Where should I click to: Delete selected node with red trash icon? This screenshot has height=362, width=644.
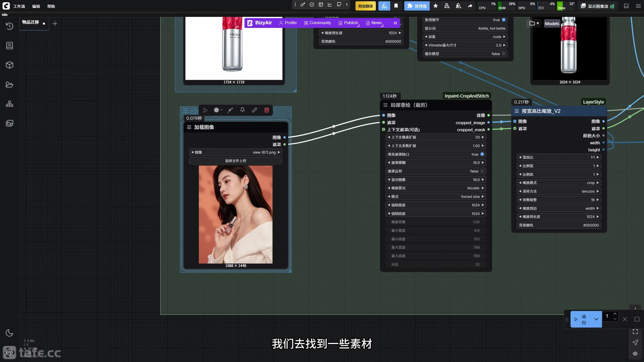[x=267, y=110]
